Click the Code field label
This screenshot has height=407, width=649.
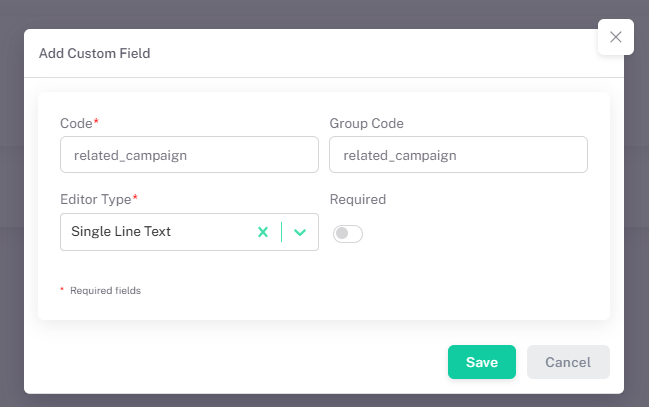[x=76, y=123]
